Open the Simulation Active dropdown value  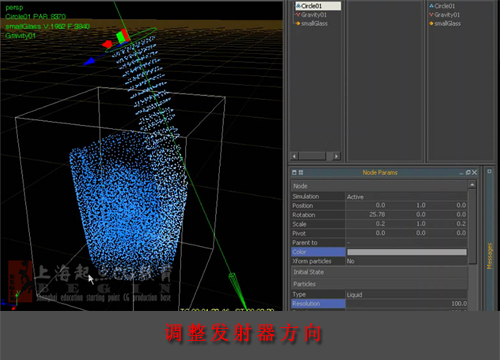tap(406, 197)
